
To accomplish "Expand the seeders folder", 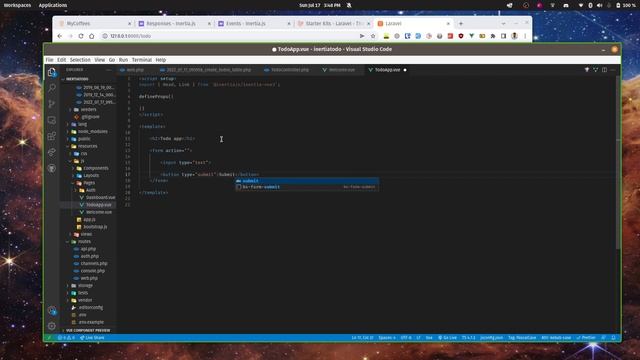I will click(88, 109).
